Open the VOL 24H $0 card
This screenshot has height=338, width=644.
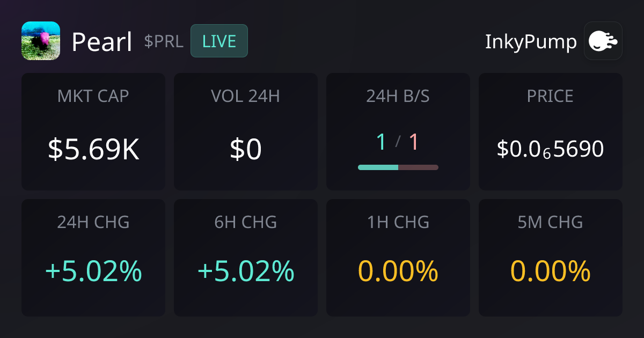click(246, 131)
